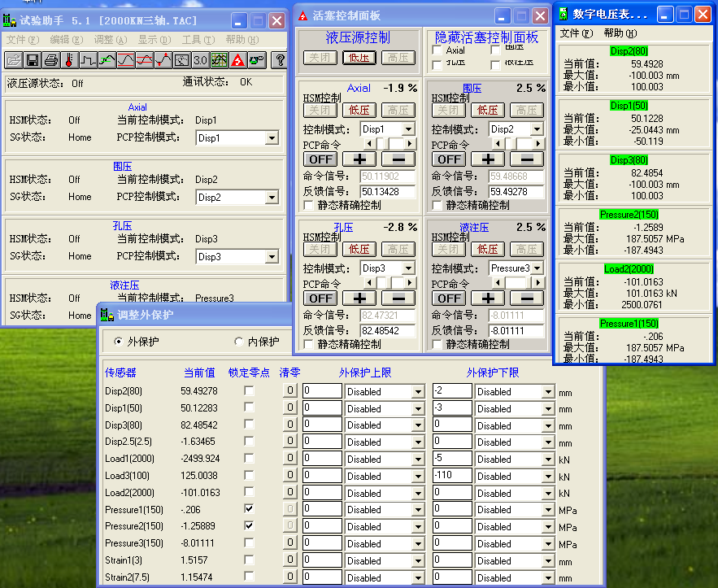Click the minus button in the 围压 panel

point(527,159)
